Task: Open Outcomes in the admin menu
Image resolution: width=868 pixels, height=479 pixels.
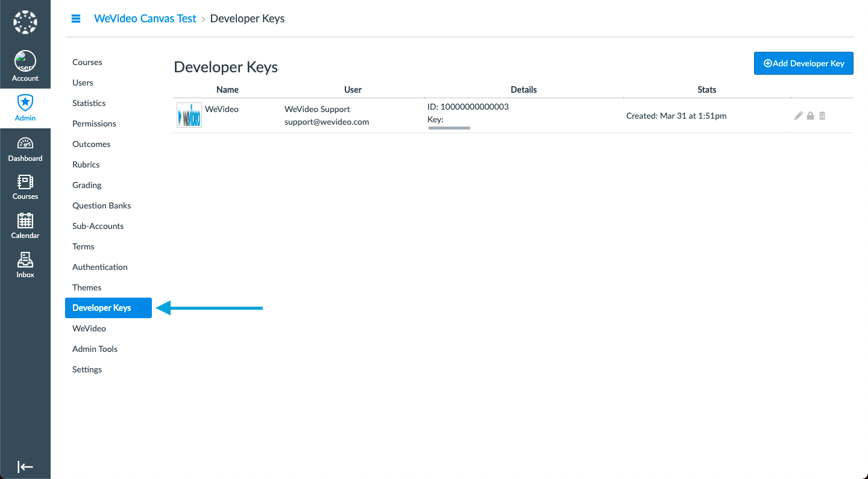Action: [92, 144]
